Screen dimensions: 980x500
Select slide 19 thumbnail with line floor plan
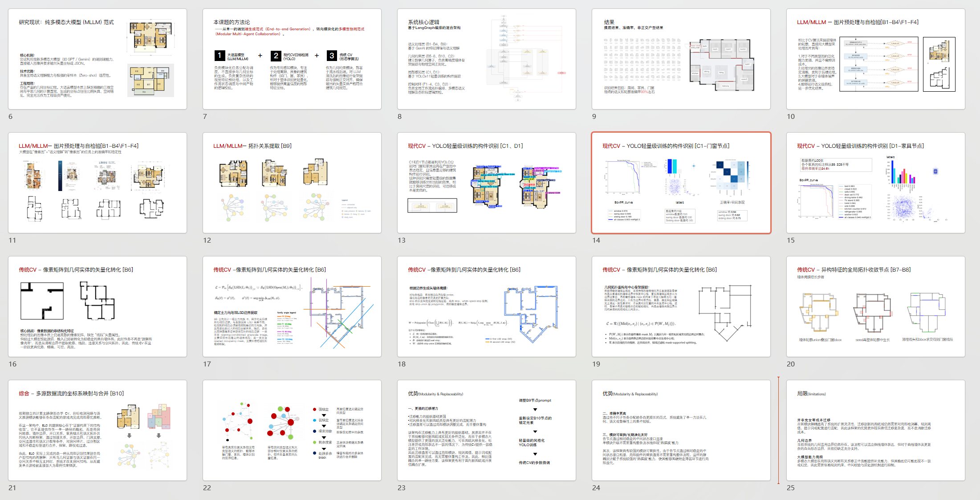[681, 307]
